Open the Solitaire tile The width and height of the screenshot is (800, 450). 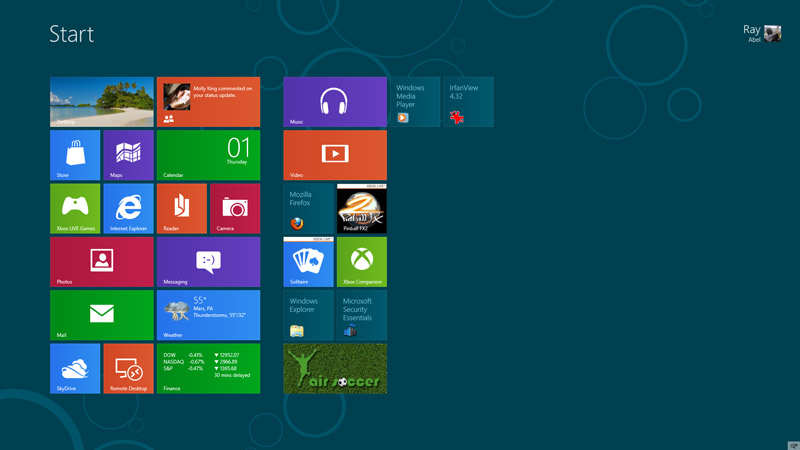click(308, 262)
